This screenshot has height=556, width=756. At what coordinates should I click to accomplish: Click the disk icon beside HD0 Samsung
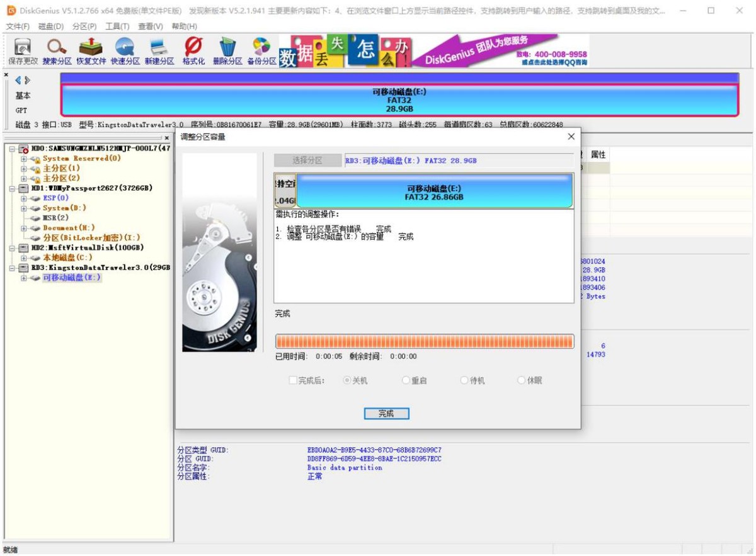pos(23,149)
